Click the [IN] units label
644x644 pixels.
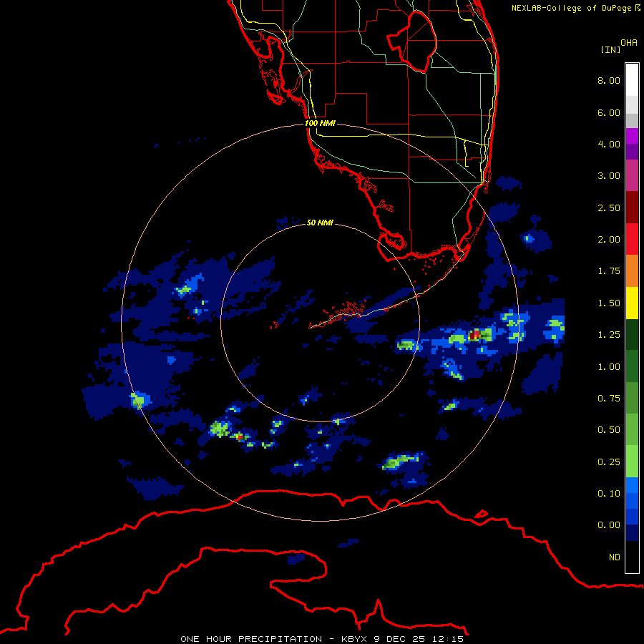[610, 49]
